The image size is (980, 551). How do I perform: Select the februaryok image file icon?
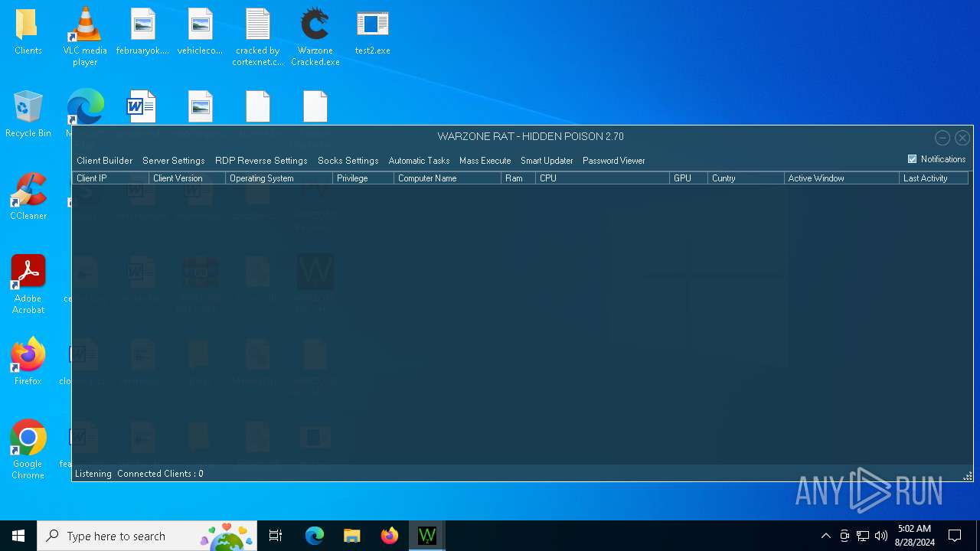pos(142,32)
